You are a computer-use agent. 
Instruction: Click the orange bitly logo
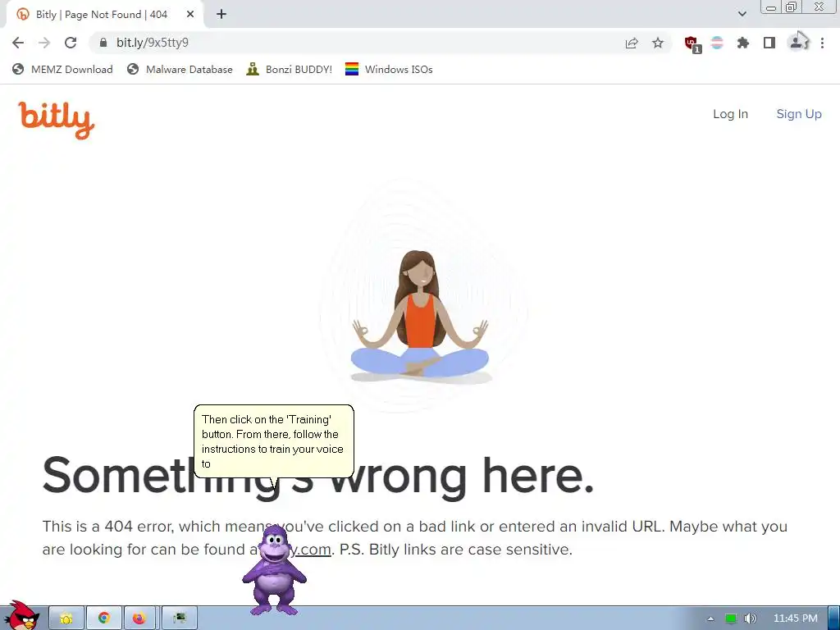point(57,120)
